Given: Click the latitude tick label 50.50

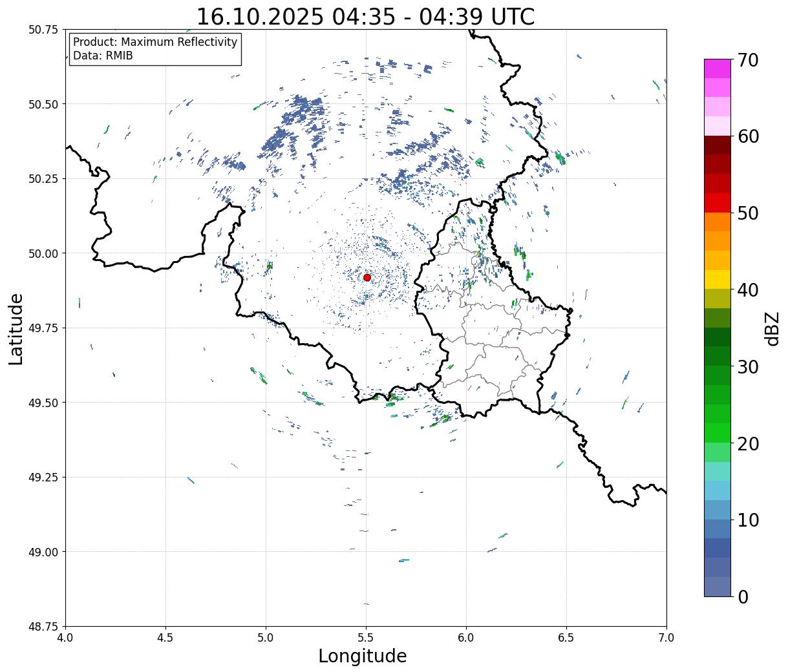Looking at the screenshot, I should coord(43,104).
